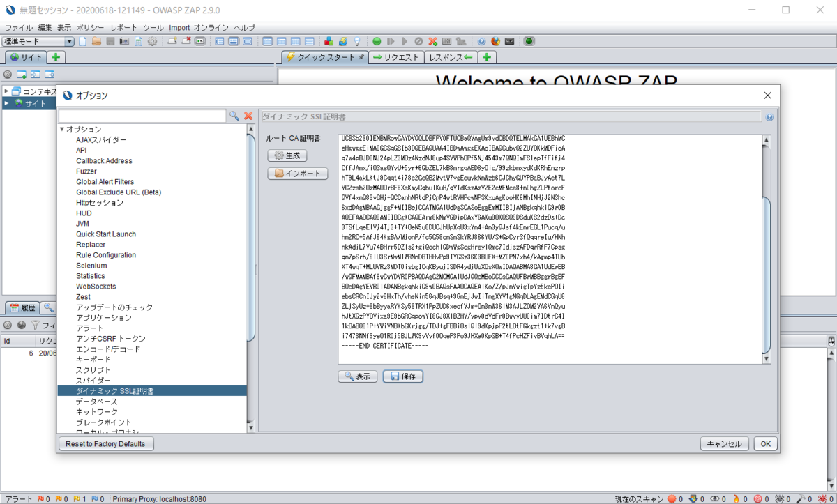
Task: Click the green plus next to サイト tab
Action: (x=56, y=57)
